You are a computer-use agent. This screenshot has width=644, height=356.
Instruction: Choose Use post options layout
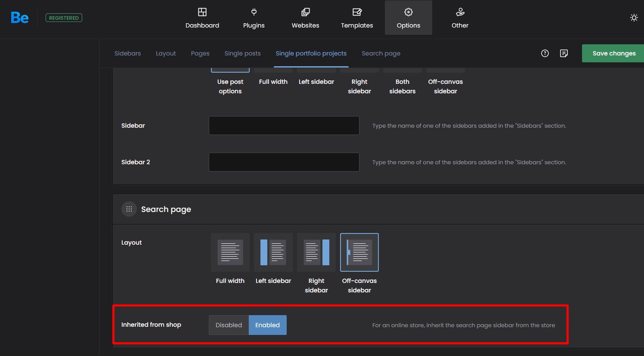(230, 82)
